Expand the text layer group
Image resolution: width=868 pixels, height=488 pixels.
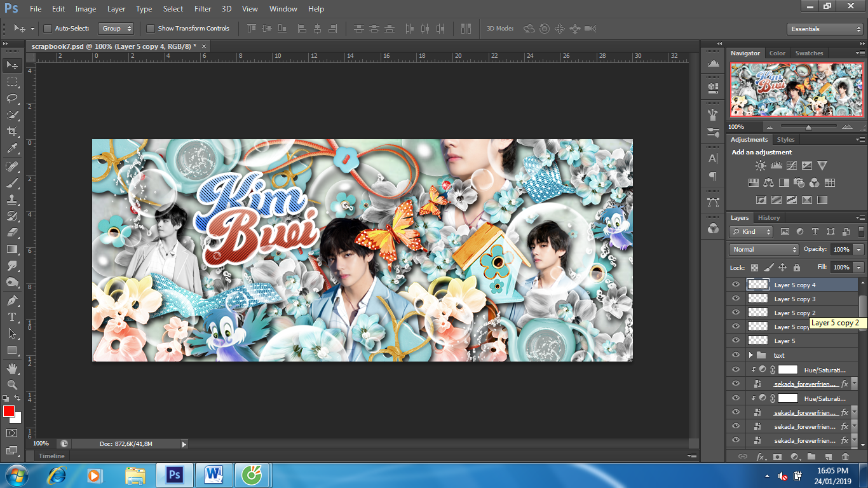pyautogui.click(x=750, y=355)
